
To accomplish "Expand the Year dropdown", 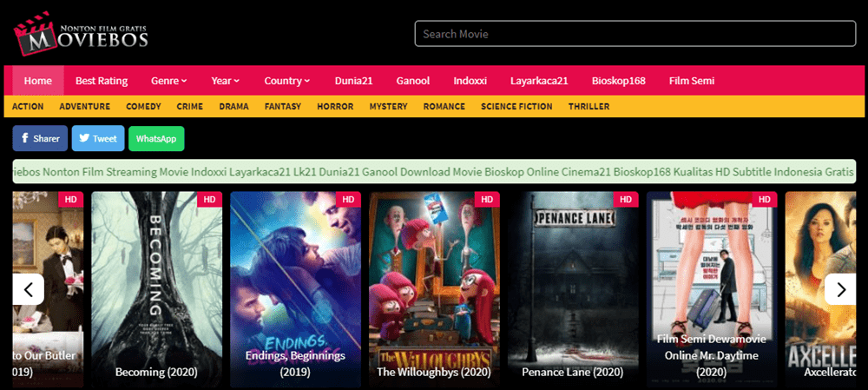I will tap(226, 80).
